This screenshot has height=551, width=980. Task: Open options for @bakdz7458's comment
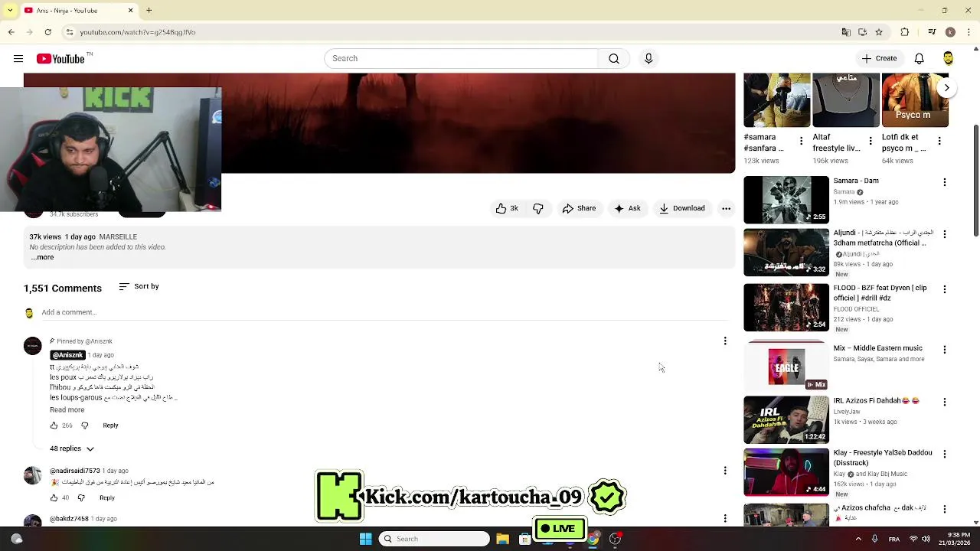click(x=725, y=519)
